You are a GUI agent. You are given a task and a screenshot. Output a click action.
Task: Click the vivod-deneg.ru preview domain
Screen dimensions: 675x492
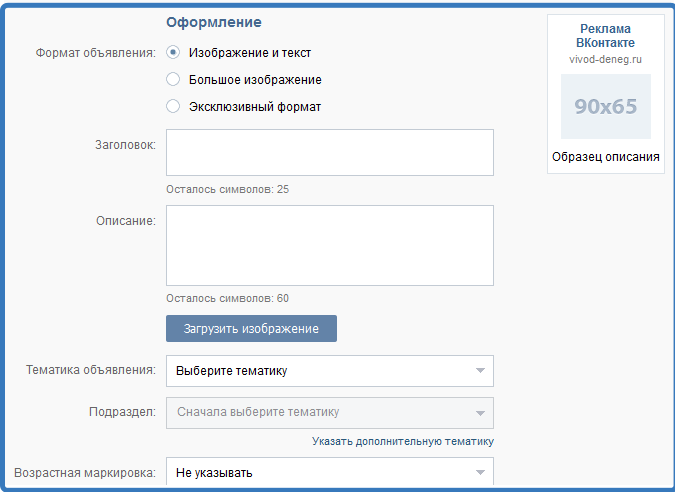tap(606, 60)
